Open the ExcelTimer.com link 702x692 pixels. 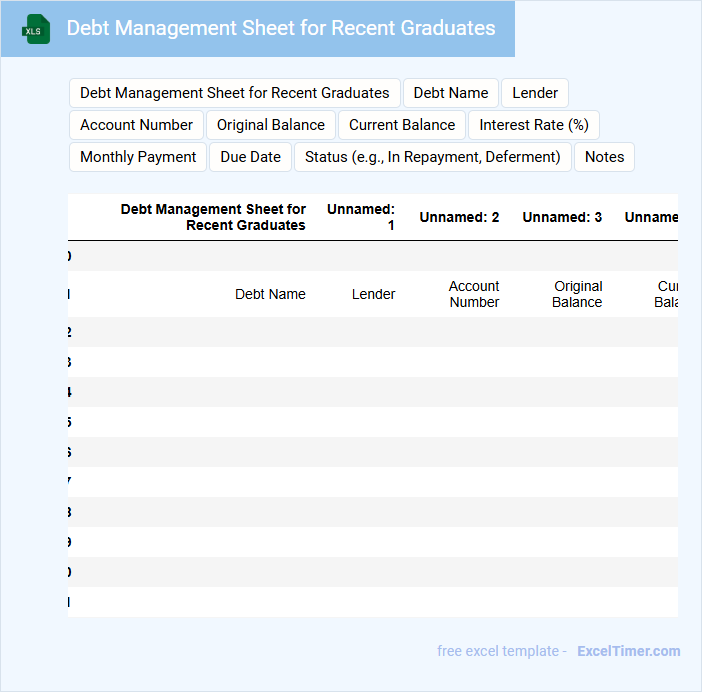click(x=628, y=651)
